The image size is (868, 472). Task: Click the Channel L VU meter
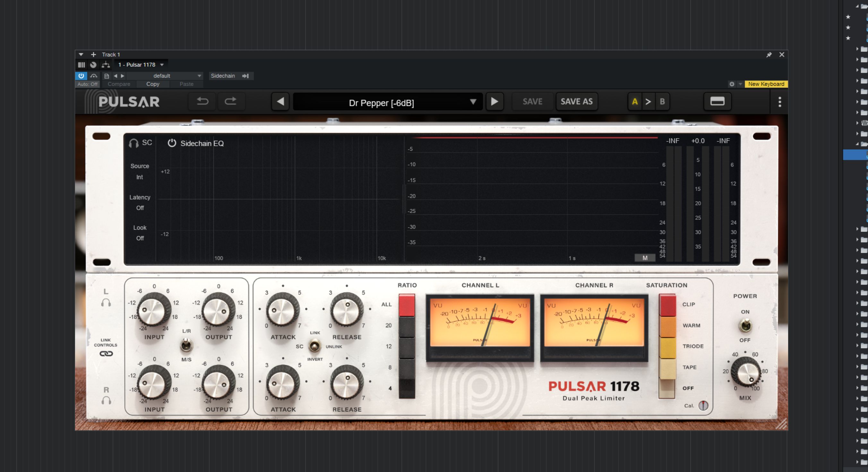coord(480,328)
